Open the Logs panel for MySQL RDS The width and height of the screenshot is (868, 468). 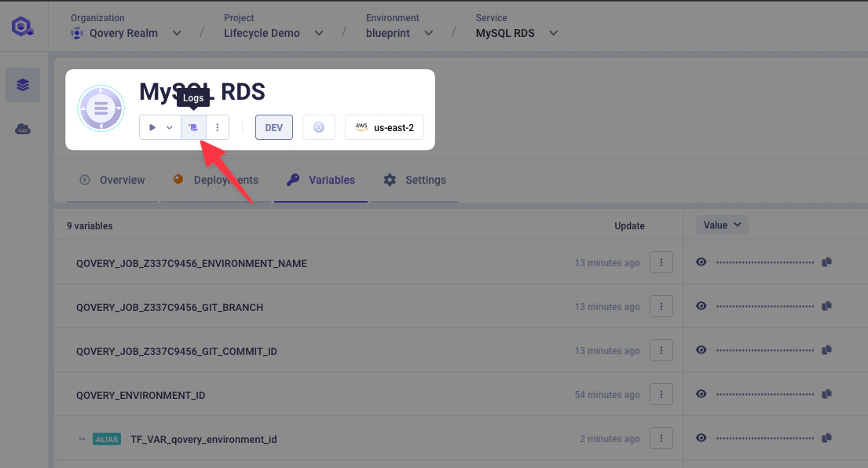(x=193, y=126)
